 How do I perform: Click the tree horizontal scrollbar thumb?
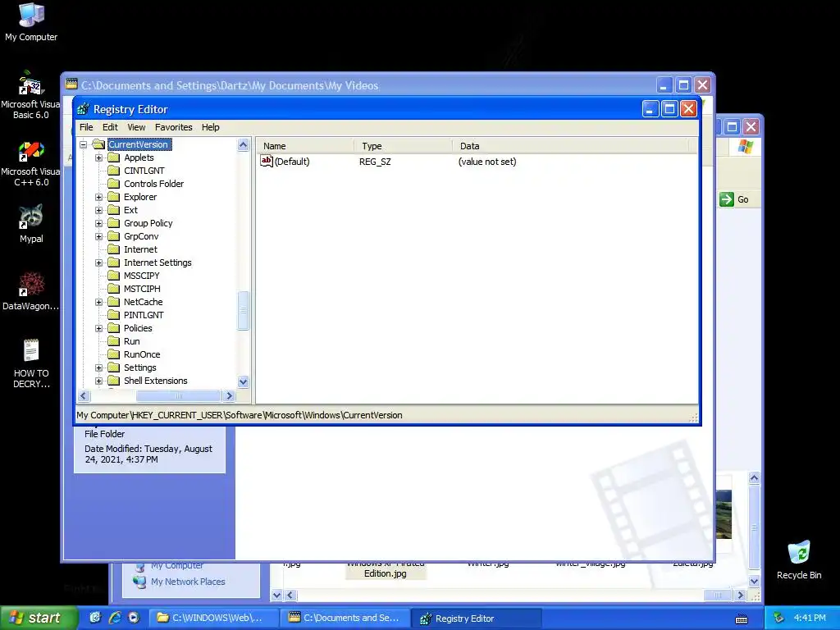click(178, 396)
